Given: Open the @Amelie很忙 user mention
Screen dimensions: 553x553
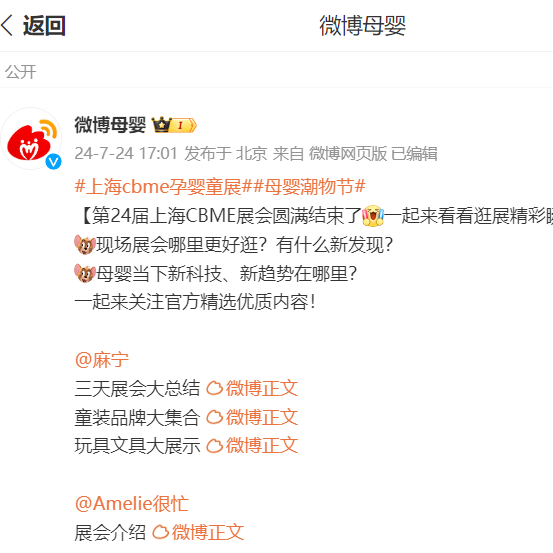Looking at the screenshot, I should [132, 503].
